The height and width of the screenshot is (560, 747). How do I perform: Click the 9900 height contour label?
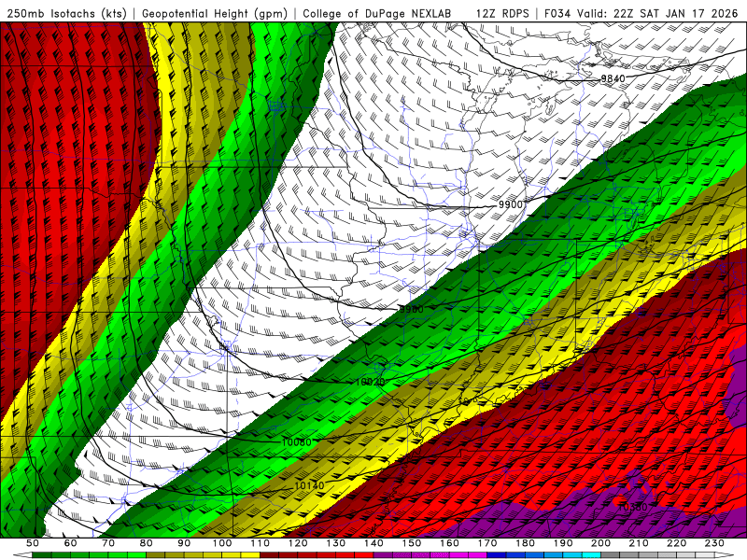510,204
